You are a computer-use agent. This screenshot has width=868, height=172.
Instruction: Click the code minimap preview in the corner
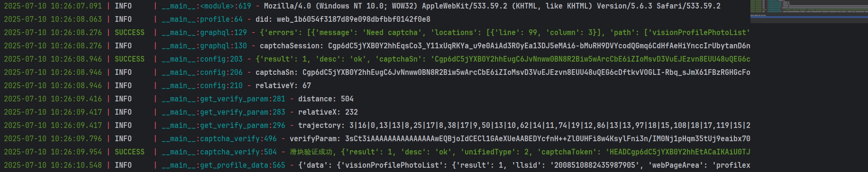pos(809,9)
